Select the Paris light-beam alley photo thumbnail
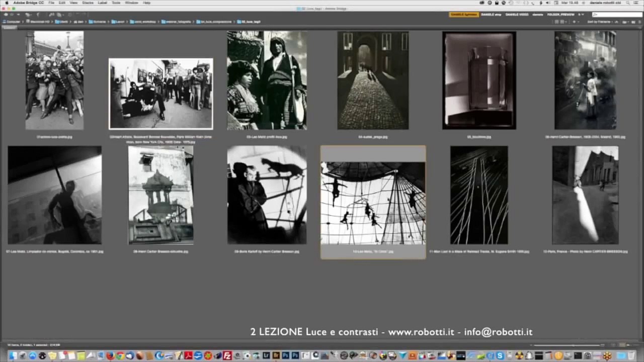Image resolution: width=644 pixels, height=362 pixels. click(x=585, y=195)
